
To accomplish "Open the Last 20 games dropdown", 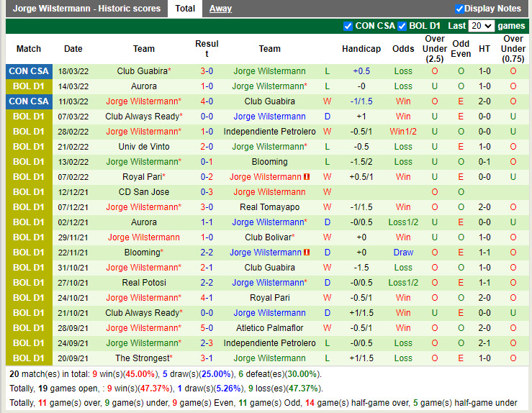I will 481,26.
